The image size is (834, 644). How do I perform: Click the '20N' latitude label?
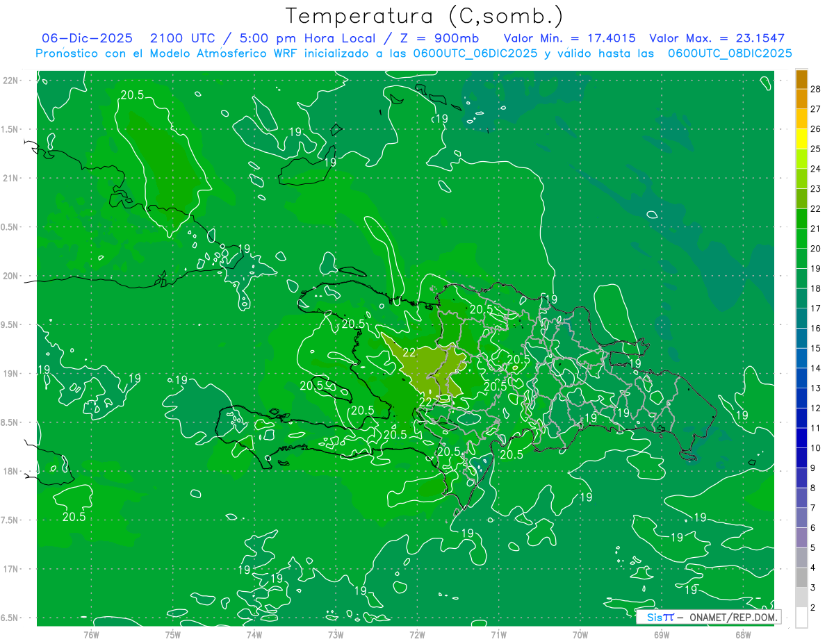point(10,276)
